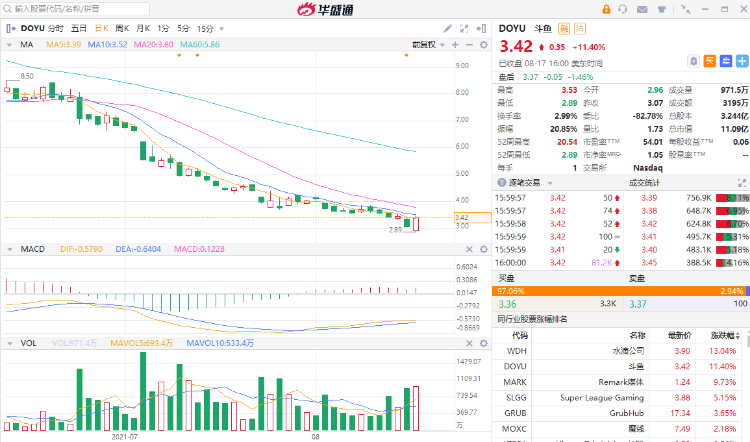Image resolution: width=750 pixels, height=442 pixels.
Task: Click the 代码 column header
Action: [x=519, y=335]
